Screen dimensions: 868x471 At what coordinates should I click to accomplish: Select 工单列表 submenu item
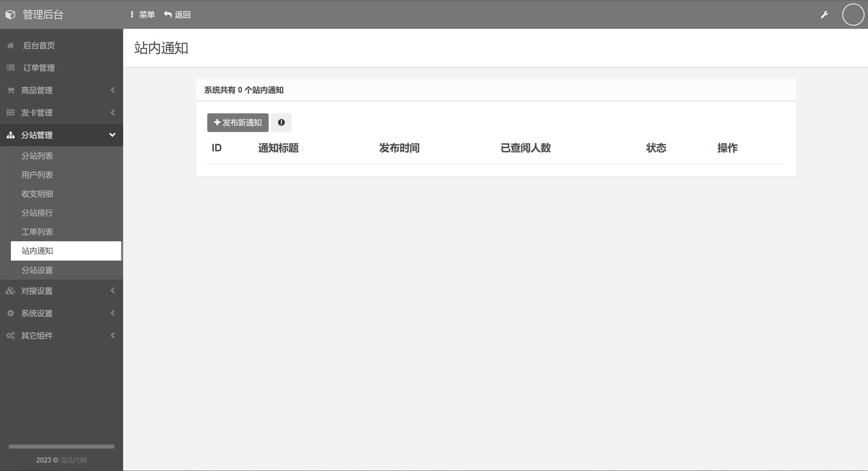pyautogui.click(x=37, y=232)
